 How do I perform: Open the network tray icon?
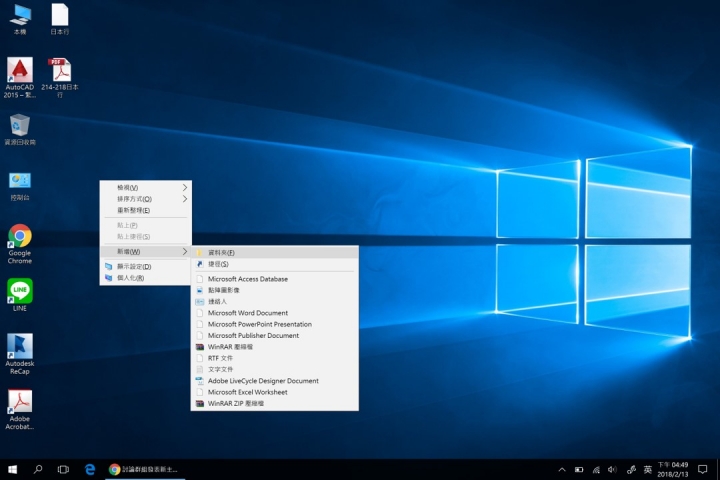point(596,469)
